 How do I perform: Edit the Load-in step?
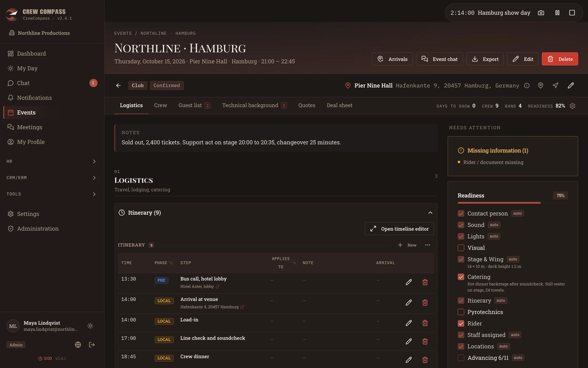pyautogui.click(x=409, y=323)
